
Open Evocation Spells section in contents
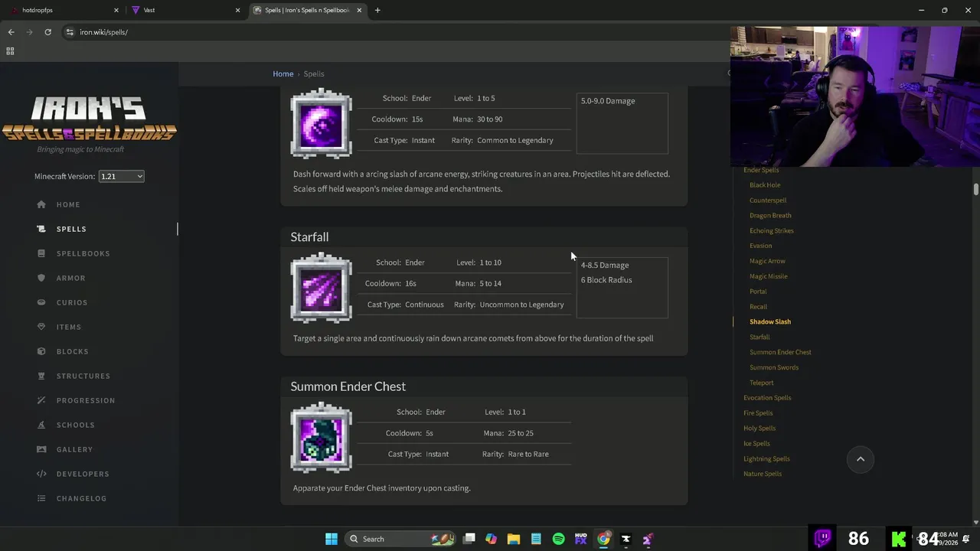(767, 398)
